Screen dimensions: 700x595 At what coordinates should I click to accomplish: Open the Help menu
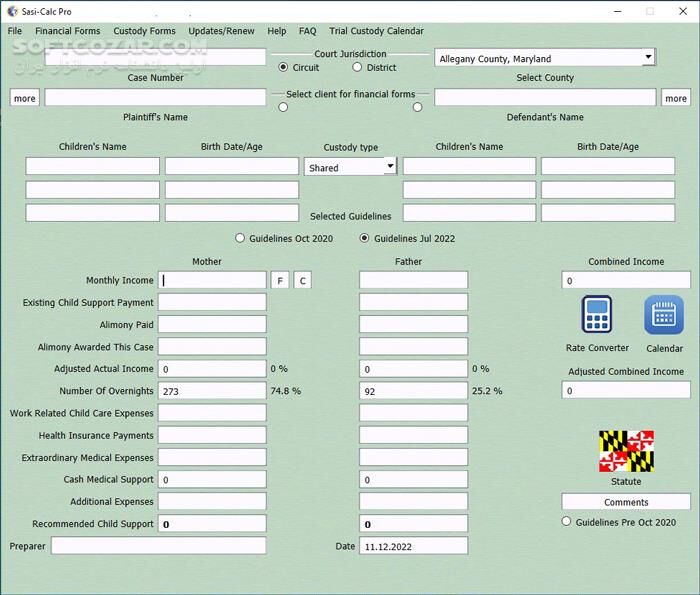pos(277,31)
